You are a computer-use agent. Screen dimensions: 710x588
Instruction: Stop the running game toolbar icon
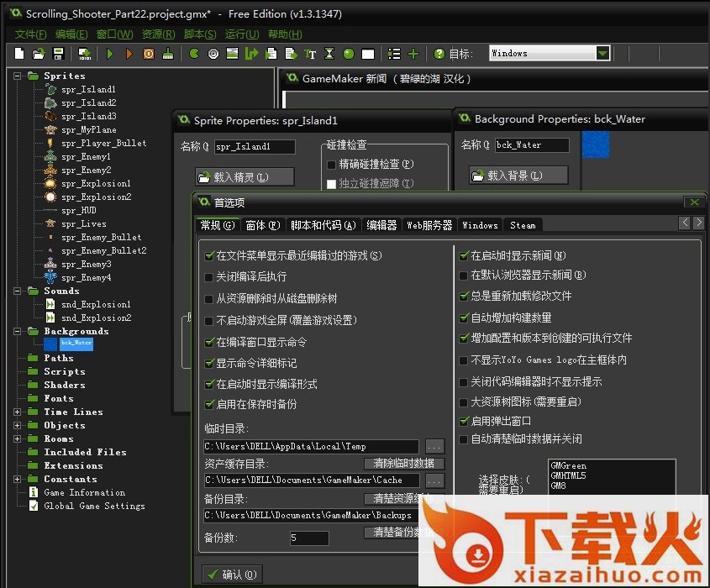tap(149, 54)
